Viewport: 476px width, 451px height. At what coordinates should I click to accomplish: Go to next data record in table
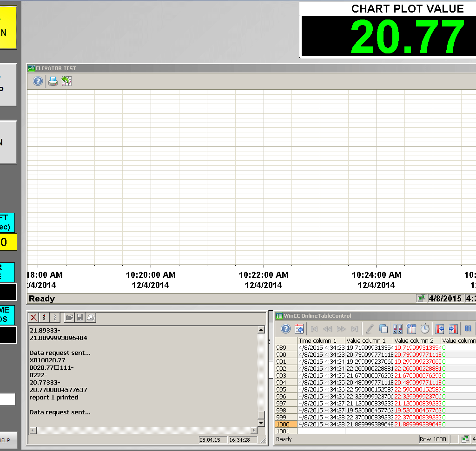pos(341,329)
